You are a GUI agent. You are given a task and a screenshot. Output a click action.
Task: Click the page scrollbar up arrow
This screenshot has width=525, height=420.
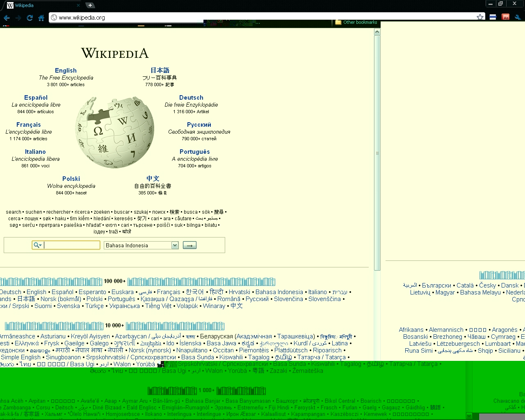click(377, 32)
